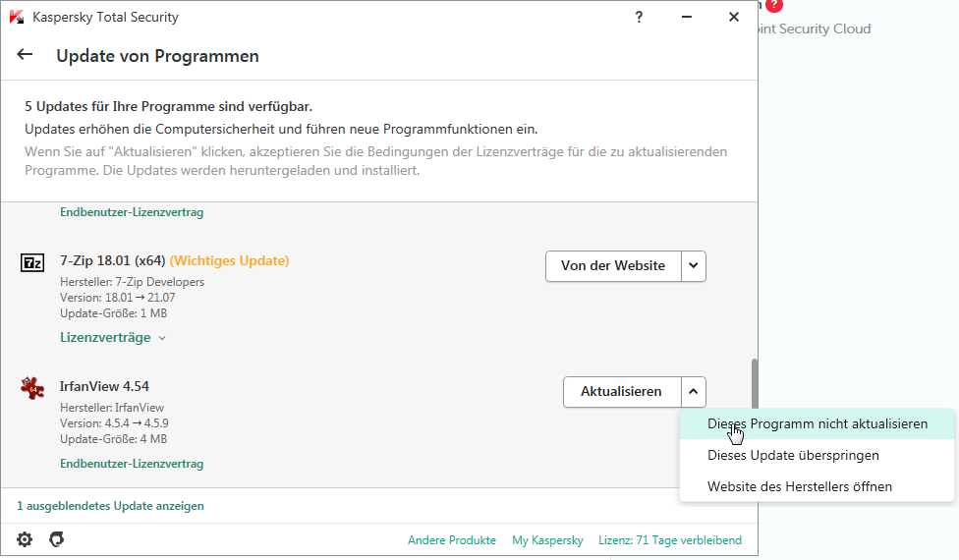Close the Kaspersky Total Security window
This screenshot has width=959, height=560.
(x=734, y=17)
